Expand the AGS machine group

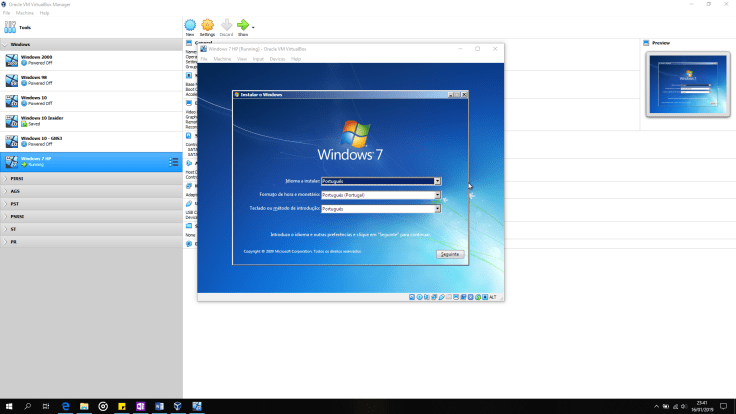pos(6,190)
